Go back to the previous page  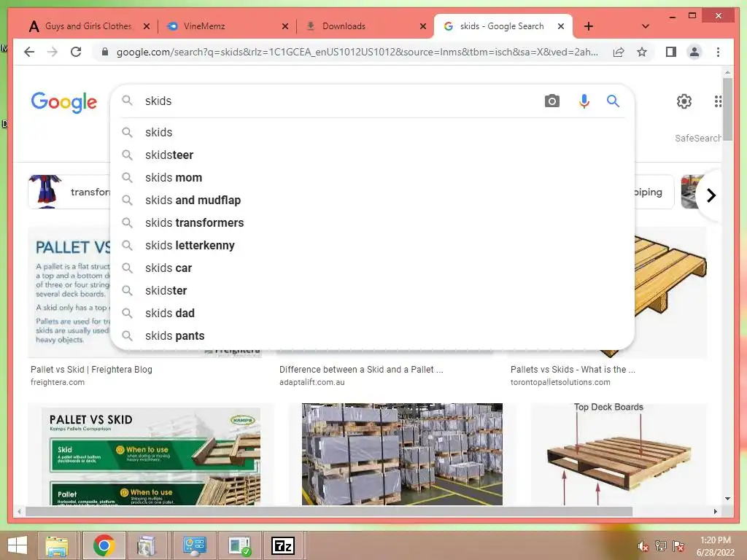(29, 52)
